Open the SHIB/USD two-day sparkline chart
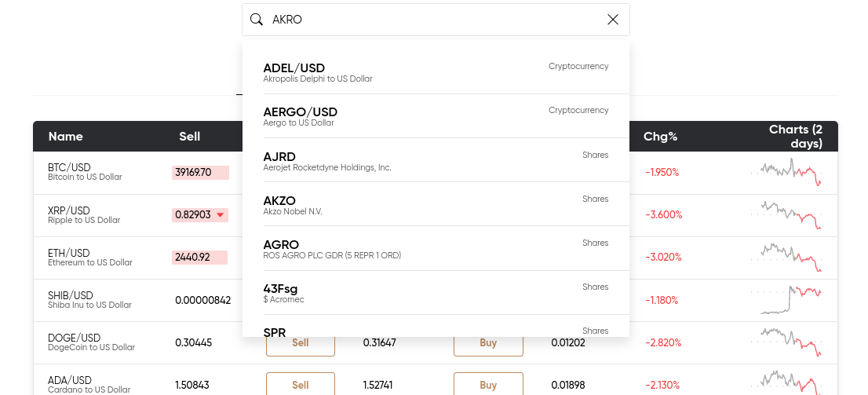Screen dimensions: 868x395 click(x=786, y=300)
